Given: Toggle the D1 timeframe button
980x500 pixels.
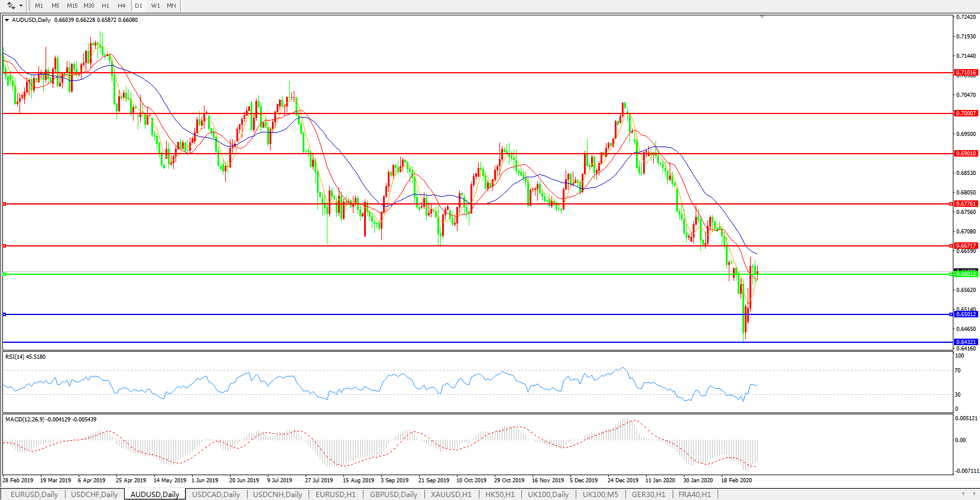Looking at the screenshot, I should (x=138, y=6).
